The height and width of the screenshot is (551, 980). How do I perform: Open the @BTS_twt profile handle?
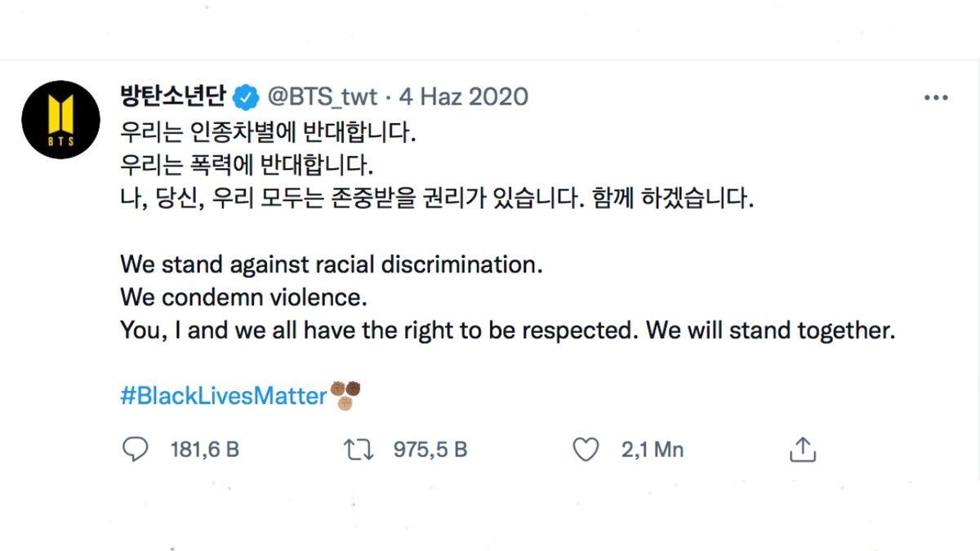(322, 96)
